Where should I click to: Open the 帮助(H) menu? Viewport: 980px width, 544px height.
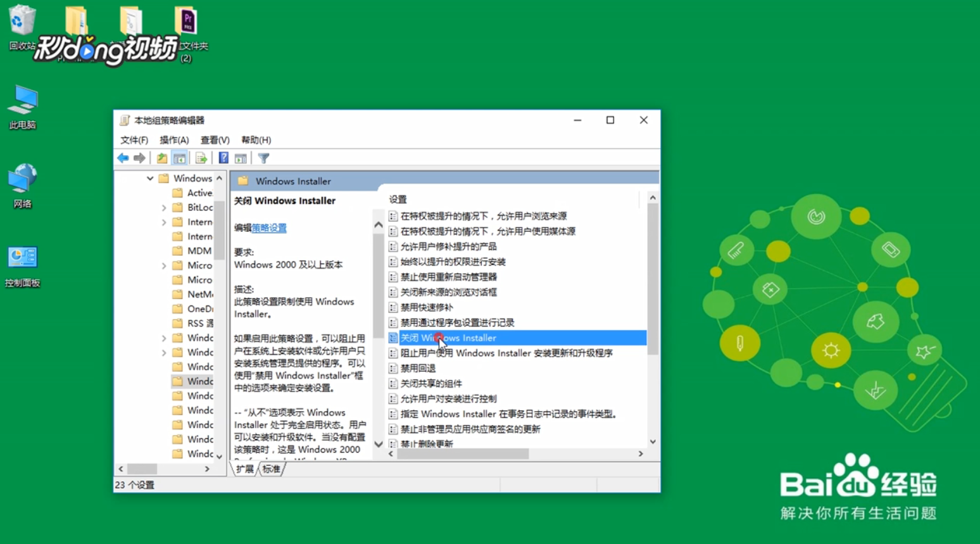(256, 140)
